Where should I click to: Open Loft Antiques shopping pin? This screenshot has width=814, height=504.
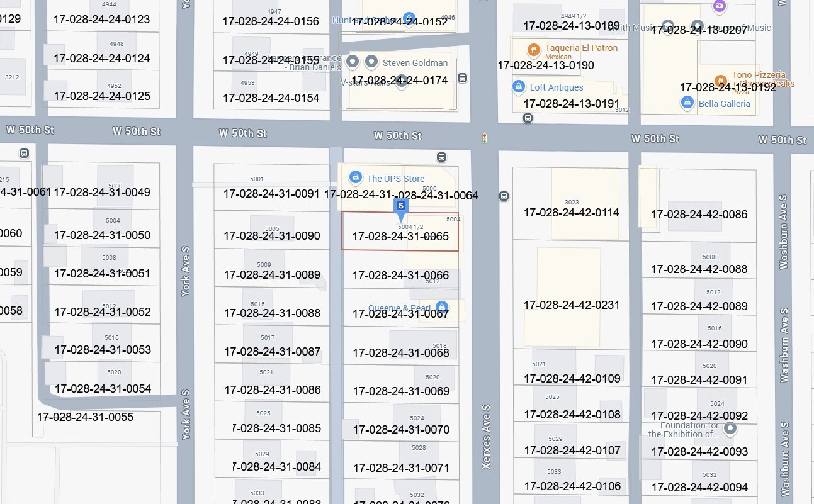[x=519, y=86]
